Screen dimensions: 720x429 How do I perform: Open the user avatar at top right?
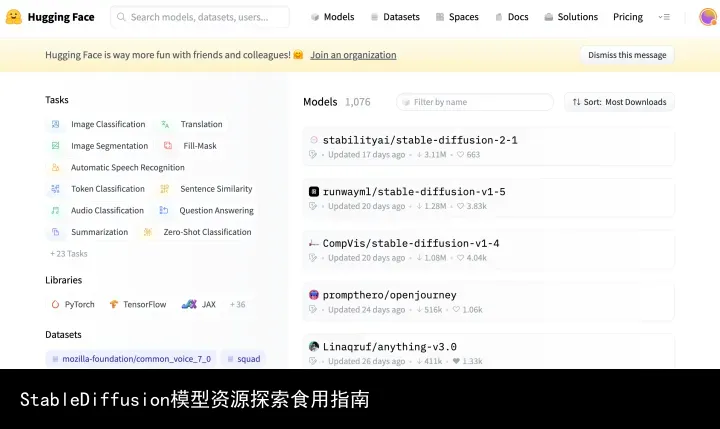point(708,17)
